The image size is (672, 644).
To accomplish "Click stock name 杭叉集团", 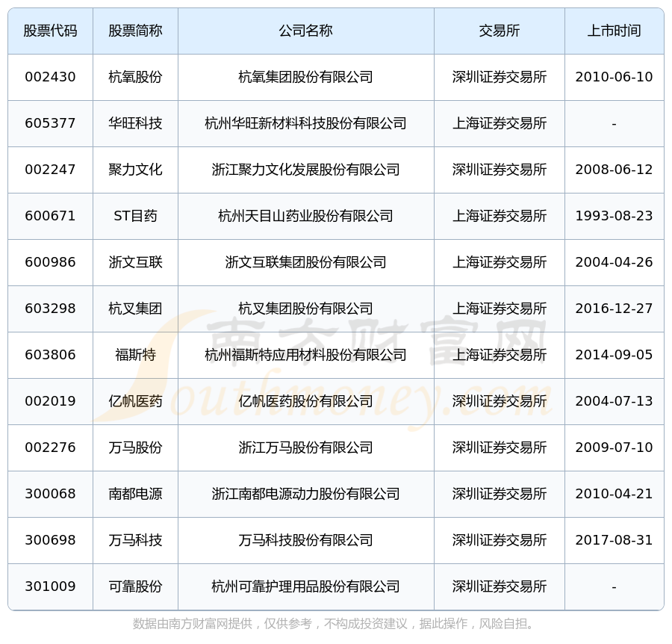I will [135, 309].
